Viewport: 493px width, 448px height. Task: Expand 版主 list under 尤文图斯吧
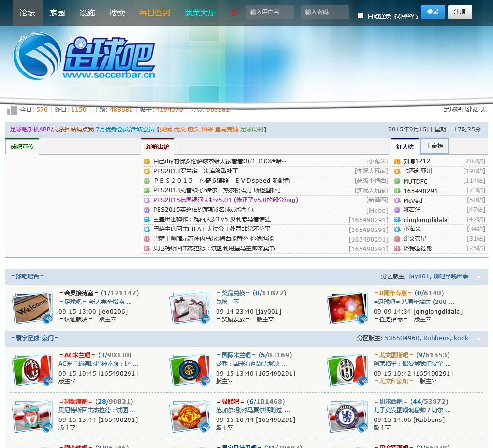tap(428, 381)
